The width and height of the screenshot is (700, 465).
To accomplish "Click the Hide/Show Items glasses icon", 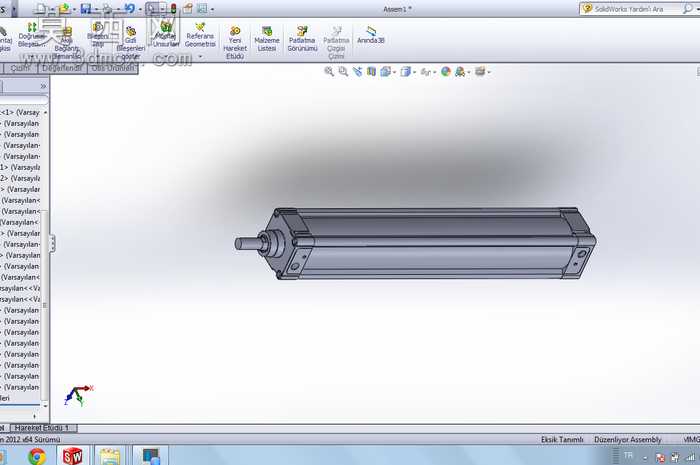I will pyautogui.click(x=425, y=71).
